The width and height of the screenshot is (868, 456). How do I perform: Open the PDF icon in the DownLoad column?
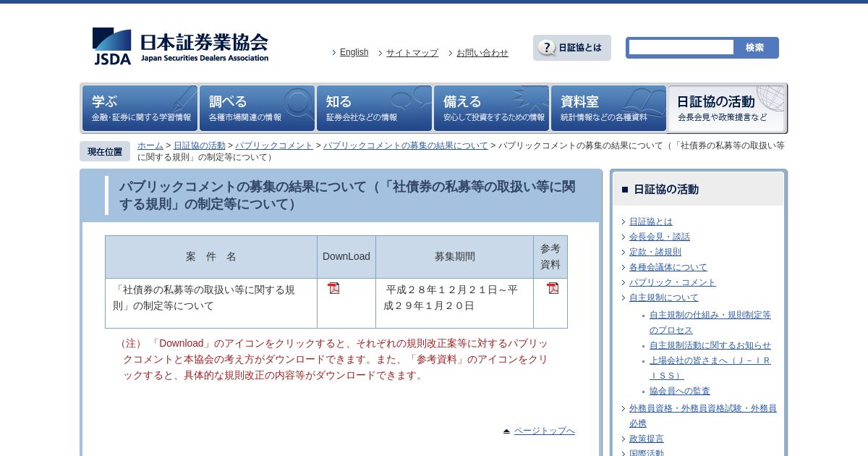(x=333, y=288)
